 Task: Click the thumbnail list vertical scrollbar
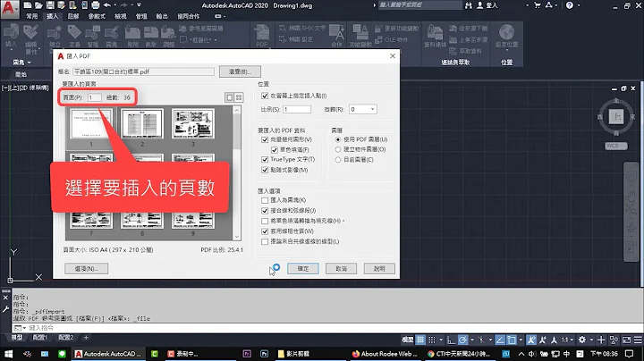point(236,173)
